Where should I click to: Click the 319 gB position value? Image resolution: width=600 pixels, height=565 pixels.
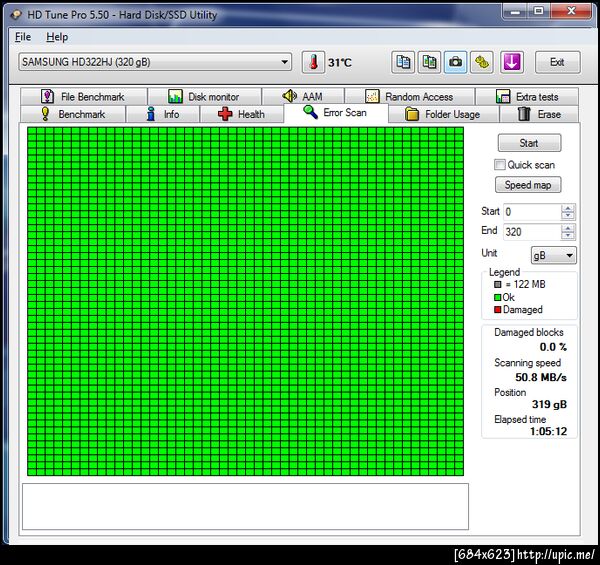(549, 404)
